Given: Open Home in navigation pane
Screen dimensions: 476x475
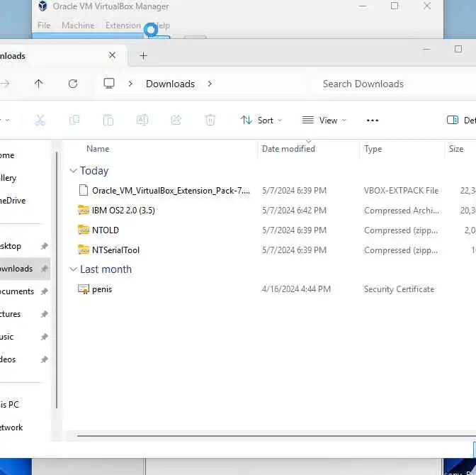Looking at the screenshot, I should [x=7, y=155].
